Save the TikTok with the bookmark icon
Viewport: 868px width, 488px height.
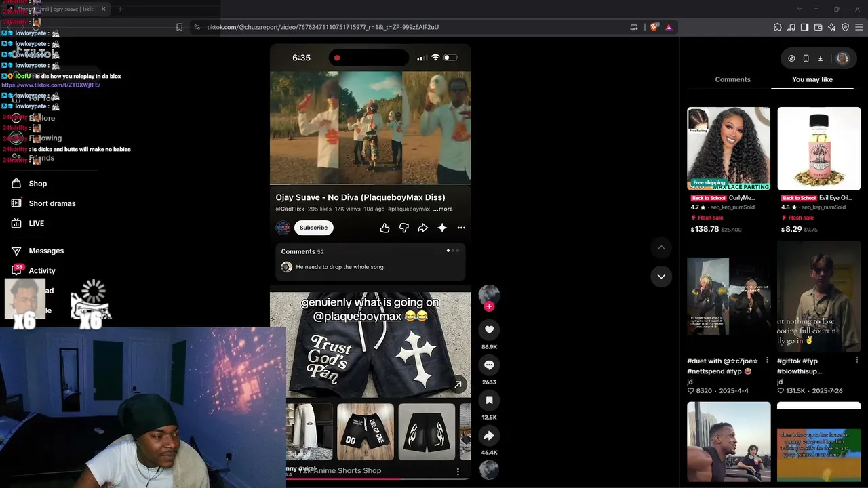[x=489, y=400]
